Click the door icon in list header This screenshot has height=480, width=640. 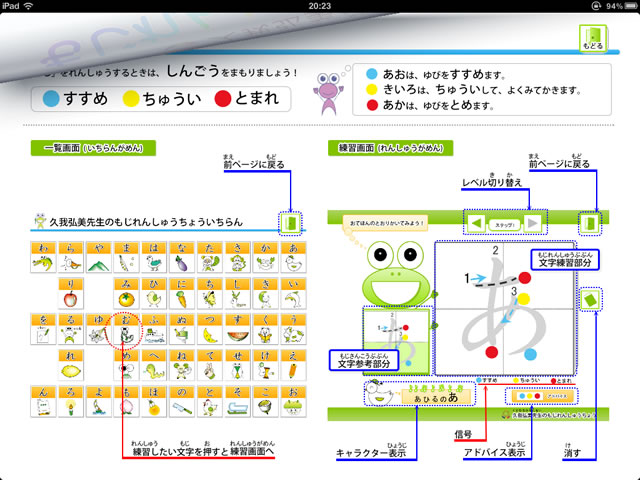tap(290, 223)
